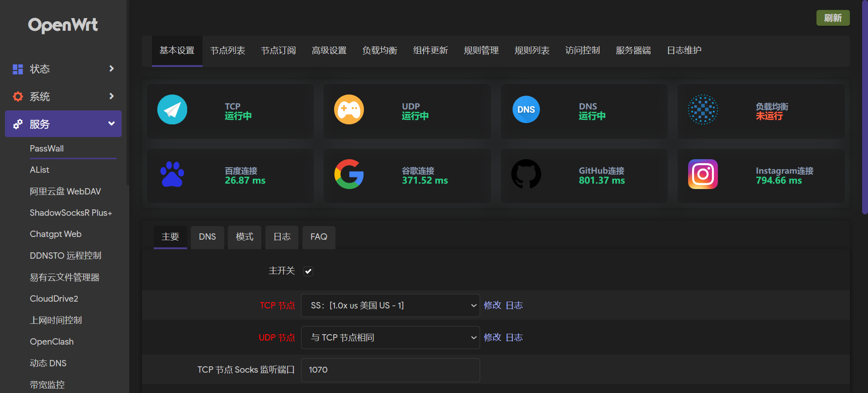The image size is (868, 393).
Task: Click 修改 link next to UDP 节点
Action: (492, 337)
